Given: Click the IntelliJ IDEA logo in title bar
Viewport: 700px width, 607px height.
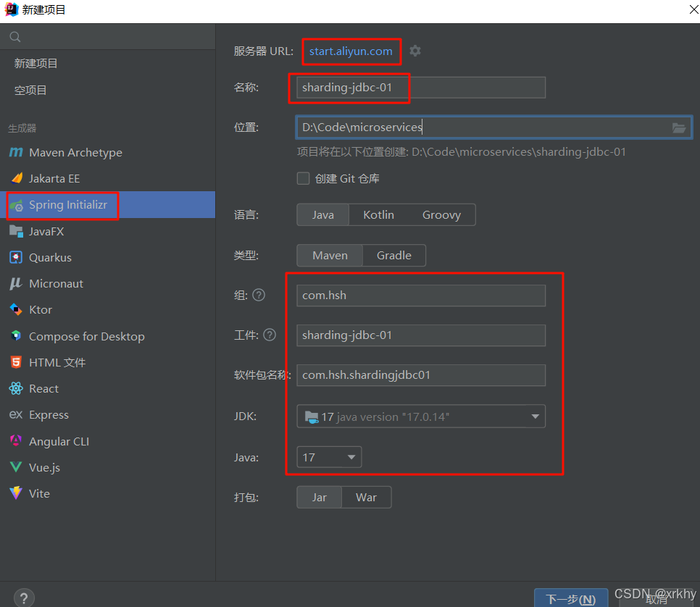Looking at the screenshot, I should tap(11, 9).
